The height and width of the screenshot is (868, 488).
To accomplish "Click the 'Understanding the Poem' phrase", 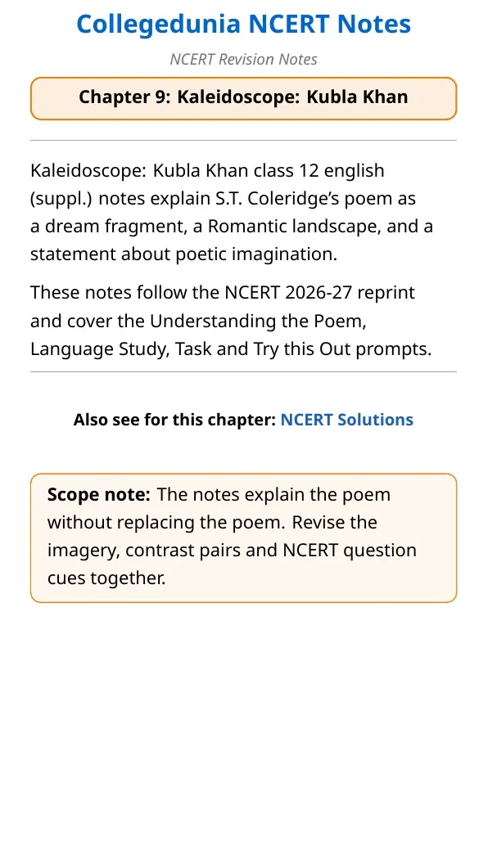I will 258,321.
